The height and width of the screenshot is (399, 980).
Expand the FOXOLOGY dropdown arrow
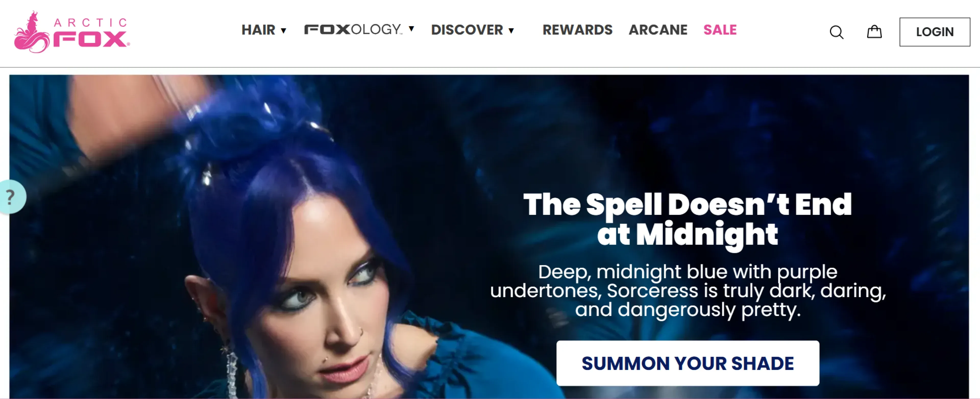pyautogui.click(x=411, y=29)
